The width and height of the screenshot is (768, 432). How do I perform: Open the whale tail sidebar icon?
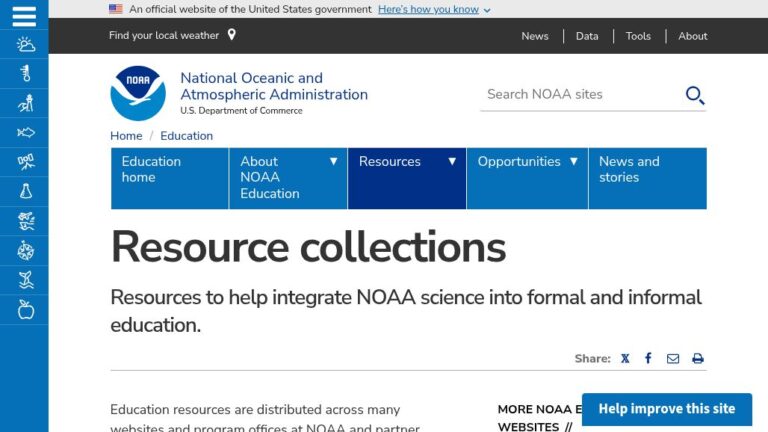click(x=26, y=280)
